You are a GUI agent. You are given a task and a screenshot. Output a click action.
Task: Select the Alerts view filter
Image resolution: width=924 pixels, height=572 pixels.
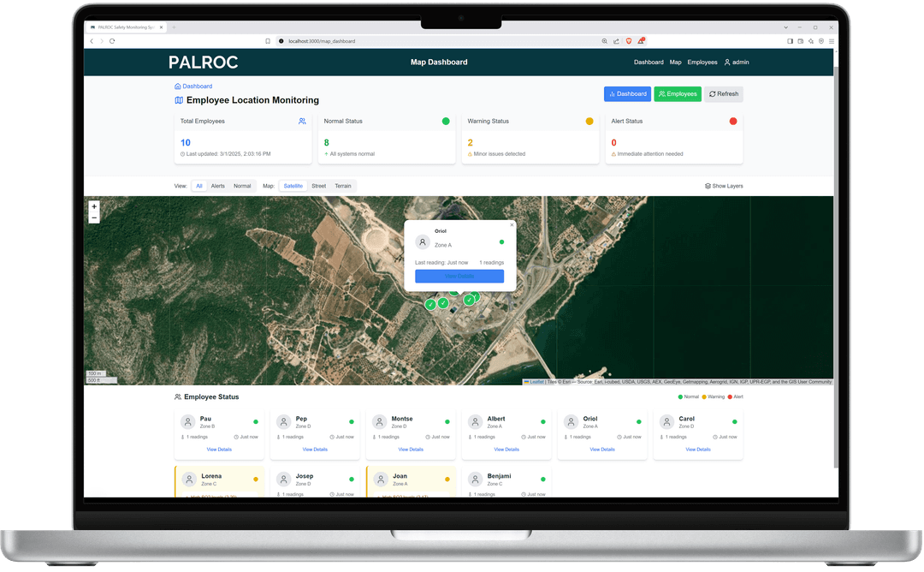coord(218,186)
